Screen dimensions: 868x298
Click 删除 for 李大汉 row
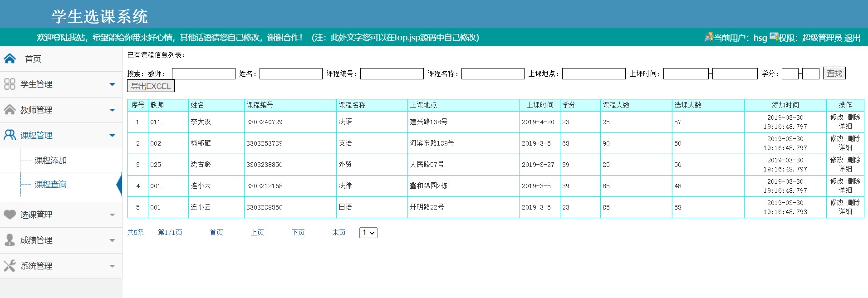[854, 117]
